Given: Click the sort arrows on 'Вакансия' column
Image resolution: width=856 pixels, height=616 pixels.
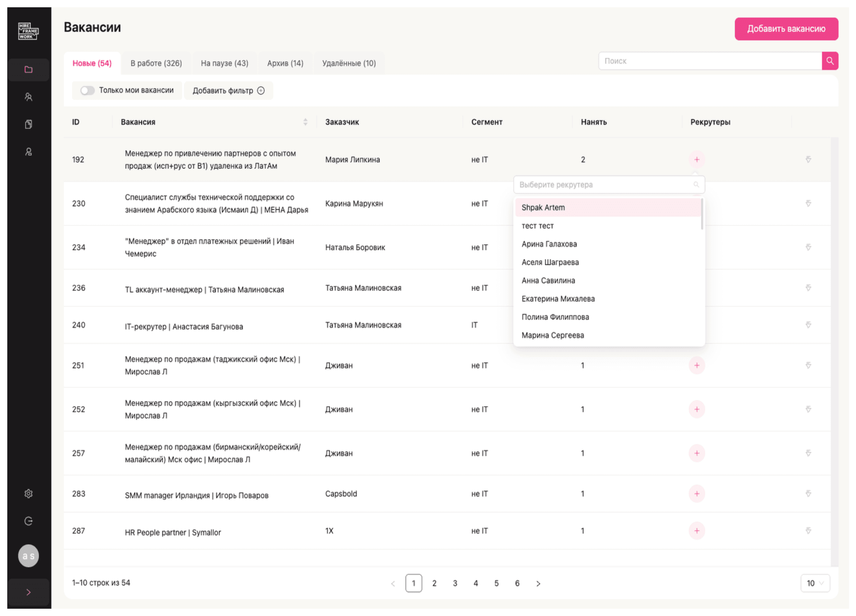Looking at the screenshot, I should click(x=305, y=122).
